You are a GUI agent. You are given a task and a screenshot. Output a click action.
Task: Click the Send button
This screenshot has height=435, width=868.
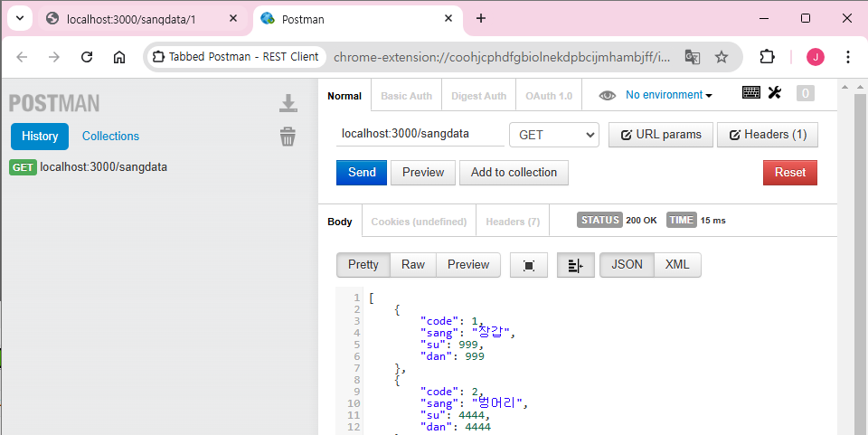click(362, 172)
